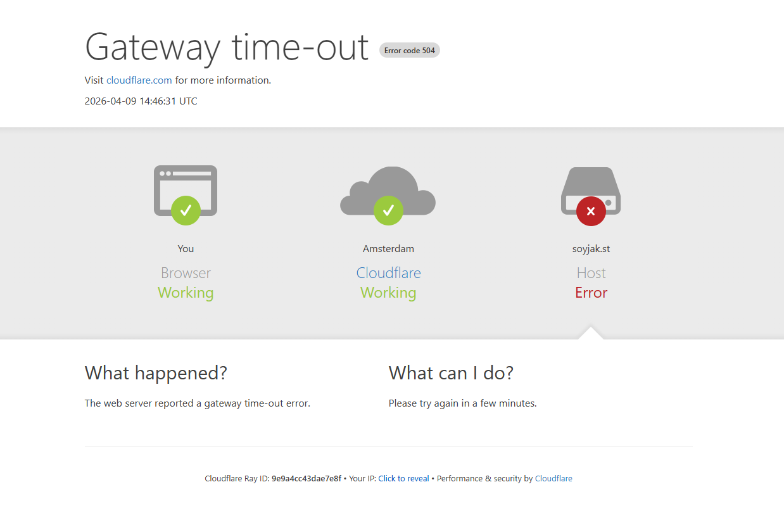This screenshot has height=532, width=784.
Task: Click the red Error status text
Action: click(591, 293)
